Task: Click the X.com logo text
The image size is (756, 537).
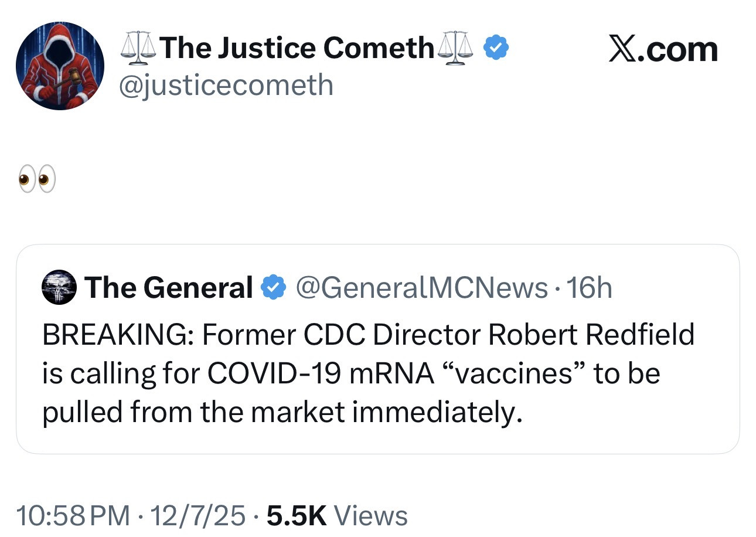Action: [x=662, y=49]
